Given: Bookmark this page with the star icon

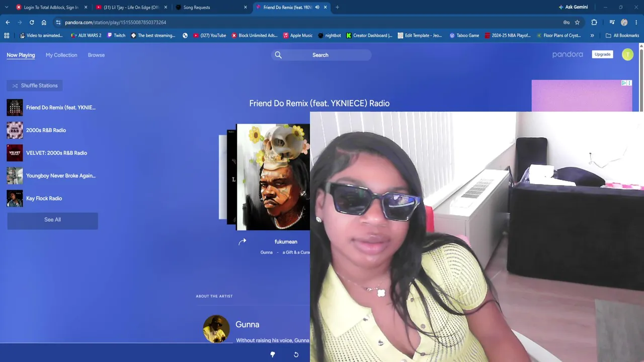Looking at the screenshot, I should 577,22.
